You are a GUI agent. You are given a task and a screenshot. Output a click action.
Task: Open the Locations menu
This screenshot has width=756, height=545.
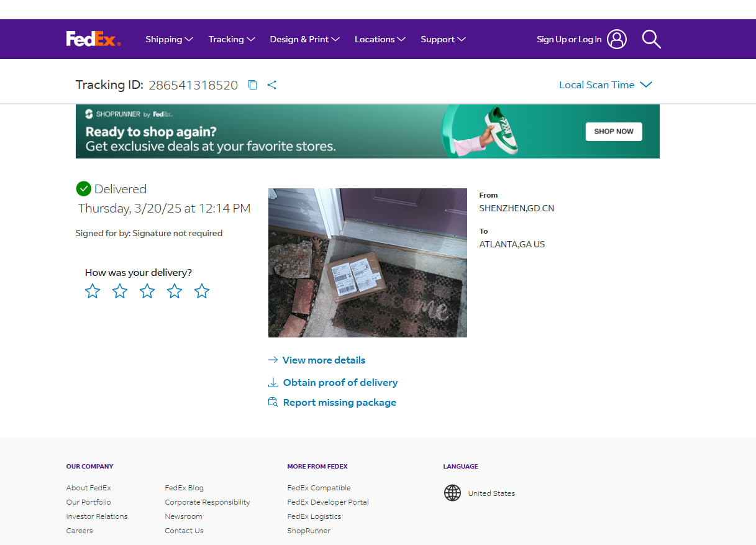(x=380, y=39)
